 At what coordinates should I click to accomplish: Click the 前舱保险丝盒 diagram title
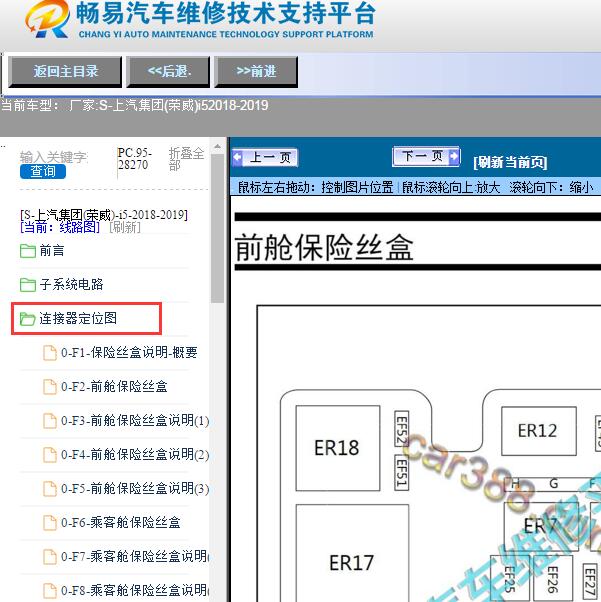[x=324, y=248]
